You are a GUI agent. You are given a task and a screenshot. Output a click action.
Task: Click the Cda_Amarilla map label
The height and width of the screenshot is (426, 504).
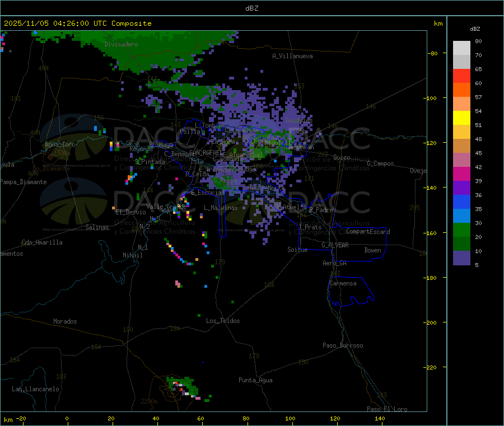[42, 242]
